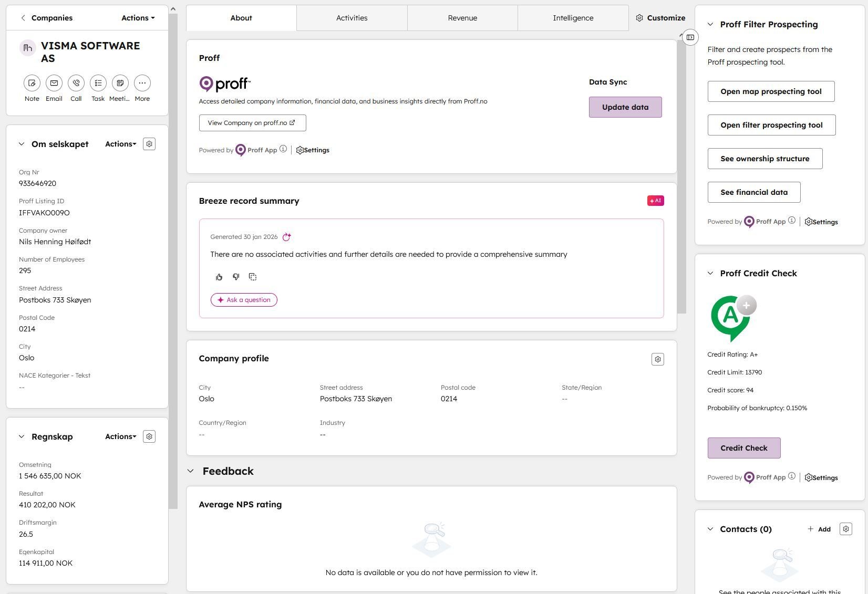Collapse the Proff Credit Check panel
This screenshot has width=868, height=594.
(710, 273)
